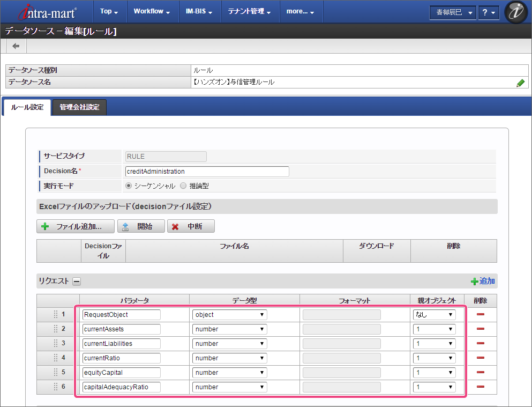Open data type dropdown for RequestObject
The height and width of the screenshot is (407, 532).
click(229, 315)
